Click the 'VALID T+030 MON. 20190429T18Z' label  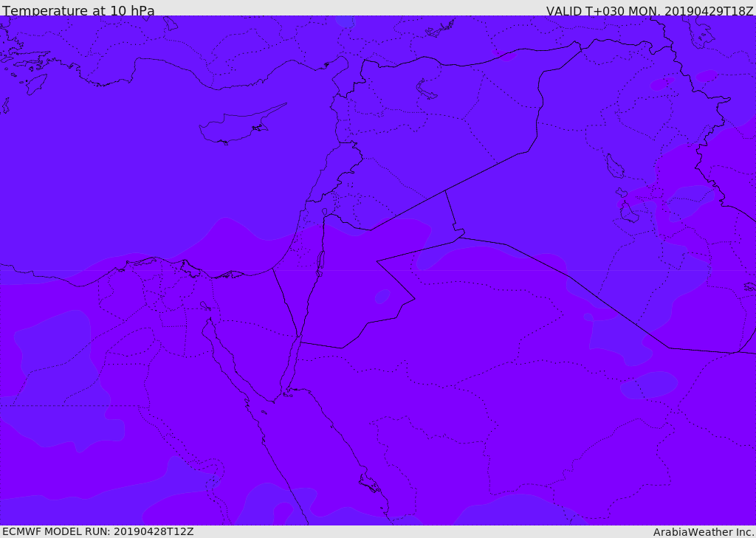pos(650,10)
